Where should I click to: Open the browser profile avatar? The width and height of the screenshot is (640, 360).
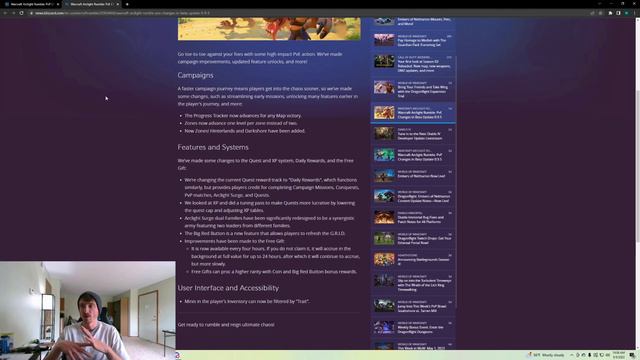pos(627,13)
